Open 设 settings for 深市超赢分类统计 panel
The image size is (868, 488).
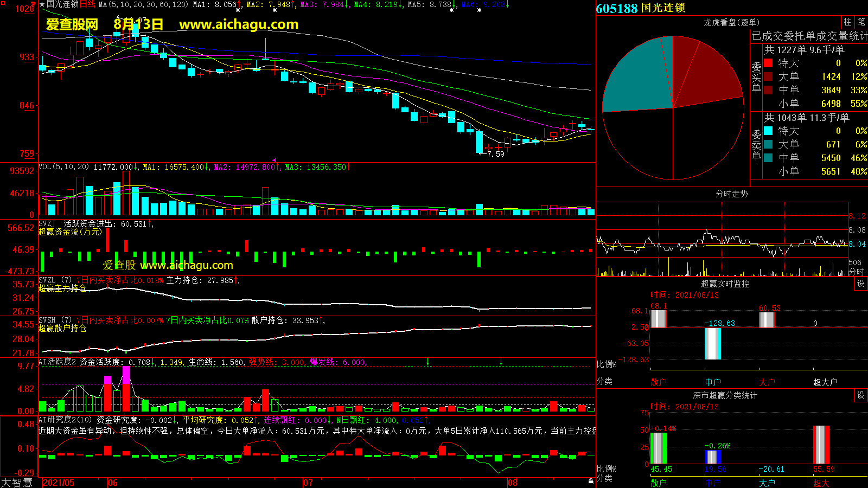coord(860,395)
